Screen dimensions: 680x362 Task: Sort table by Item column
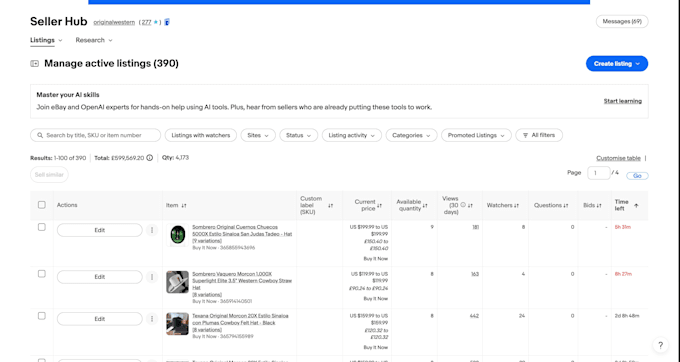click(184, 205)
